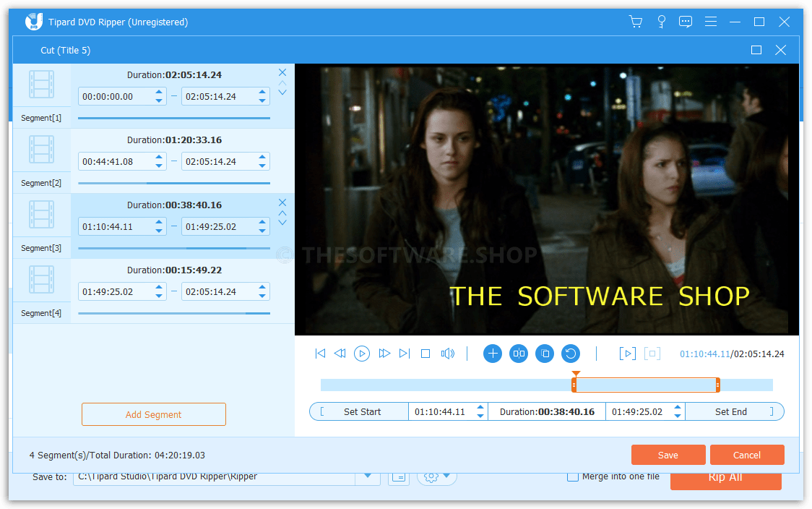Mute the preview audio
Viewport: 812px width, 509px height.
pyautogui.click(x=448, y=354)
